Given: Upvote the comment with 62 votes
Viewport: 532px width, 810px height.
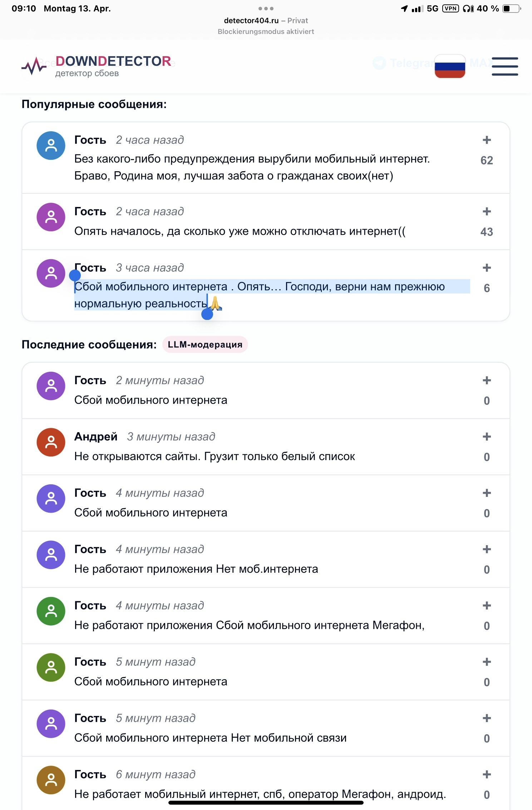Looking at the screenshot, I should [x=487, y=140].
